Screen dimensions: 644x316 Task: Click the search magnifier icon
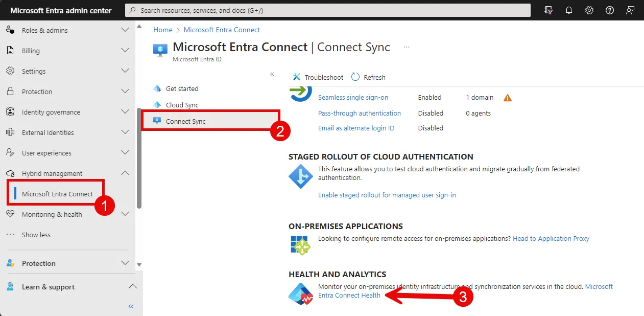(x=133, y=10)
